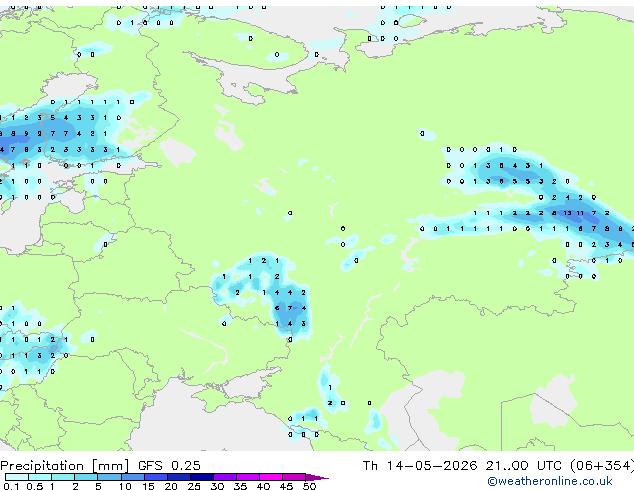This screenshot has height=490, width=634.
Task: Click the '21..00 UTC' time text
Action: point(524,466)
